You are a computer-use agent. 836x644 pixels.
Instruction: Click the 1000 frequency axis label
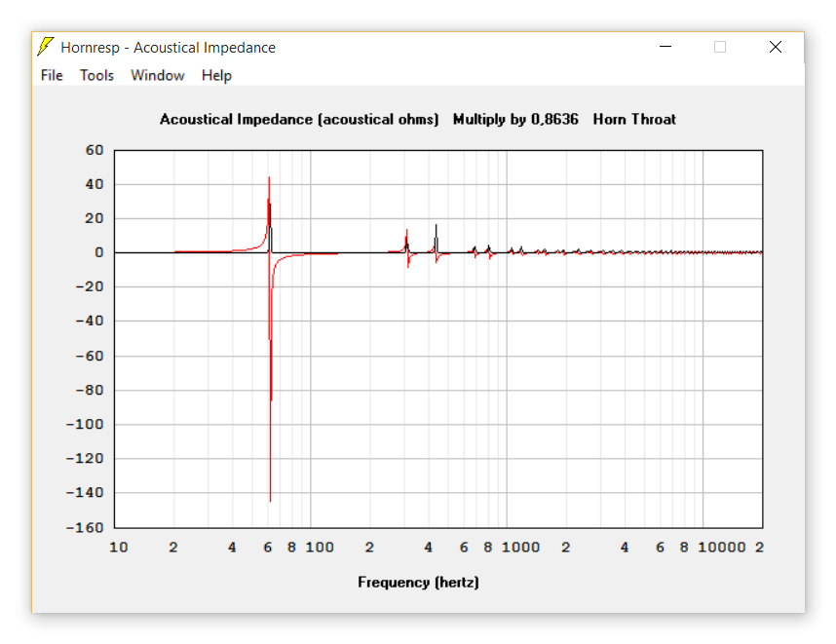click(521, 548)
